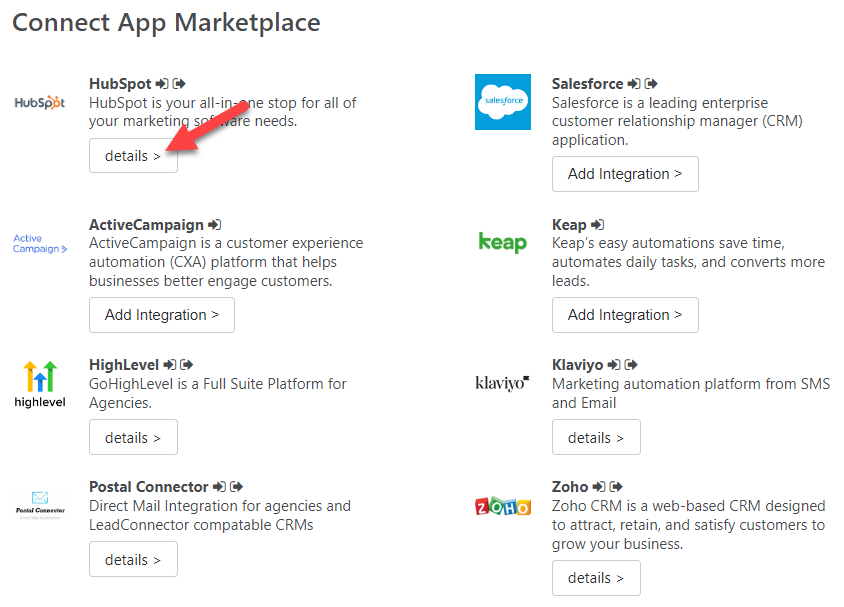Add the Salesforce integration
The height and width of the screenshot is (607, 844).
point(625,174)
